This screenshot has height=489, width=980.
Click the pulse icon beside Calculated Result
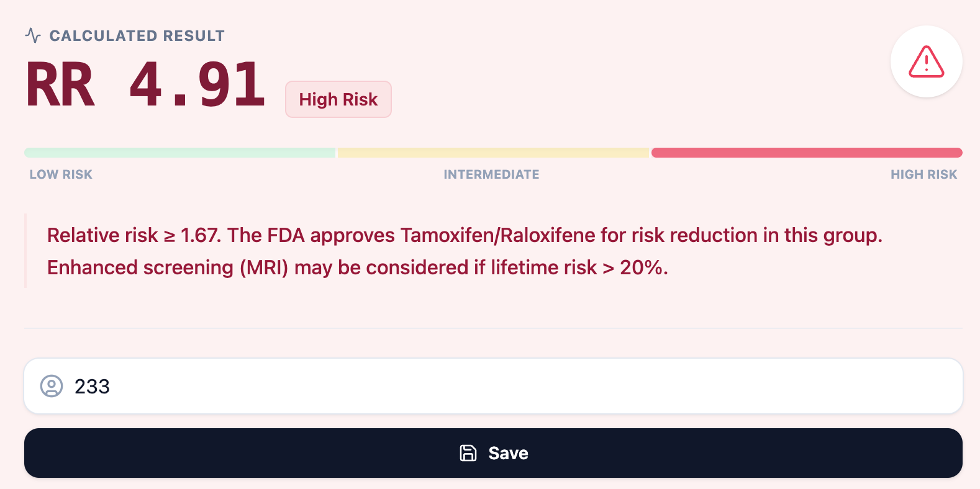33,35
